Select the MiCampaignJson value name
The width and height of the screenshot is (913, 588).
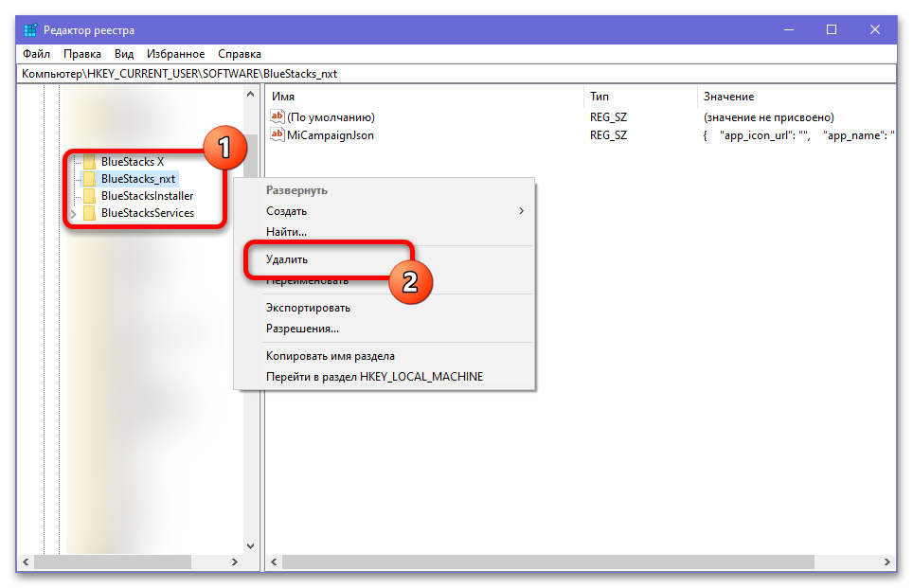(331, 135)
